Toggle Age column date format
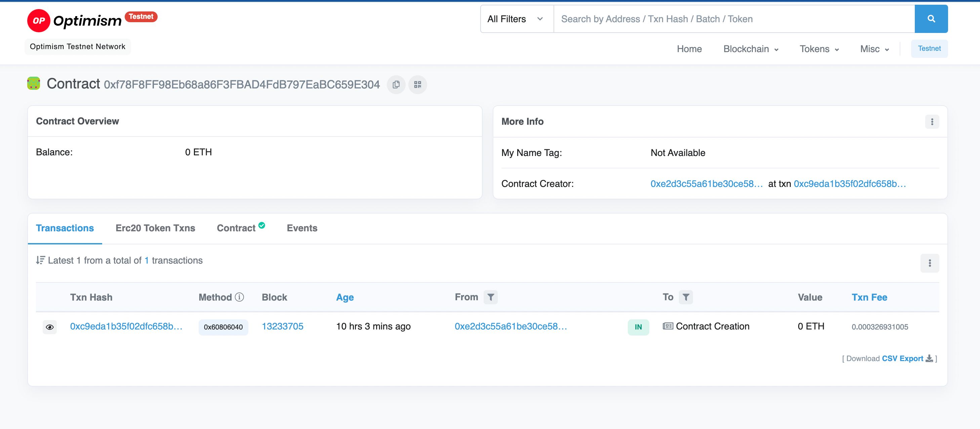 [345, 297]
